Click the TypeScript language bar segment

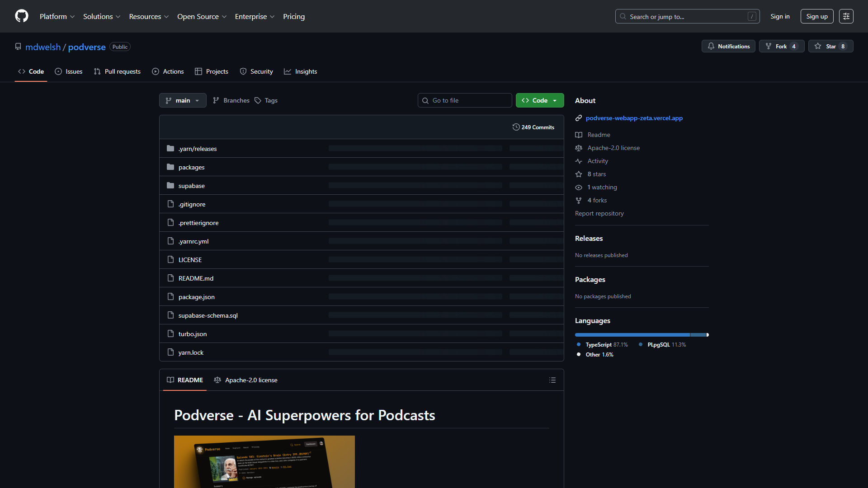click(632, 335)
